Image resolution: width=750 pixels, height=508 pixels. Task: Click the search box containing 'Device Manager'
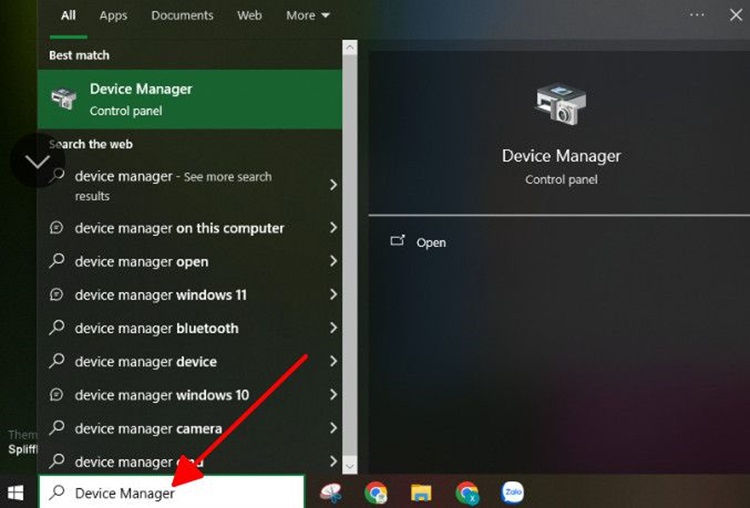tap(171, 492)
